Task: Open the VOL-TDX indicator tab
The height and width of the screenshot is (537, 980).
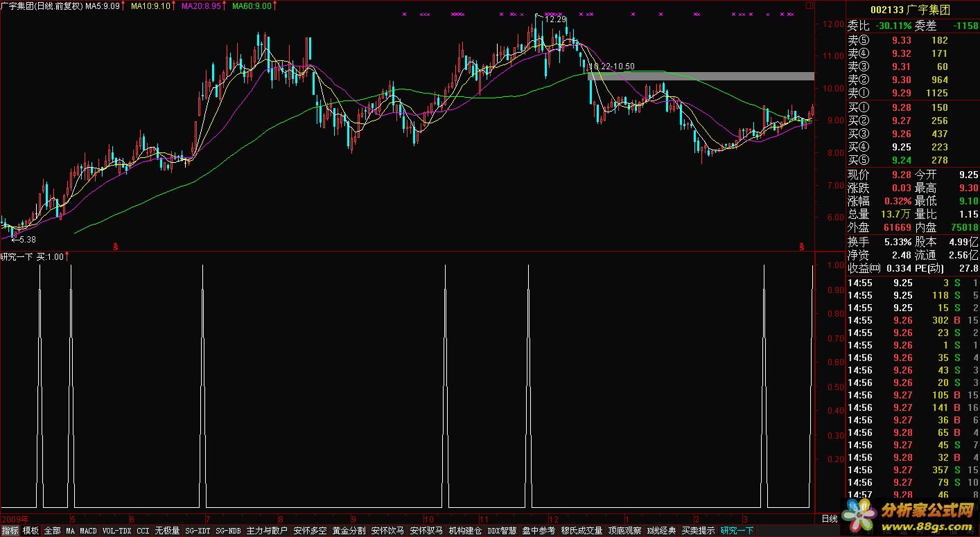Action: [116, 531]
